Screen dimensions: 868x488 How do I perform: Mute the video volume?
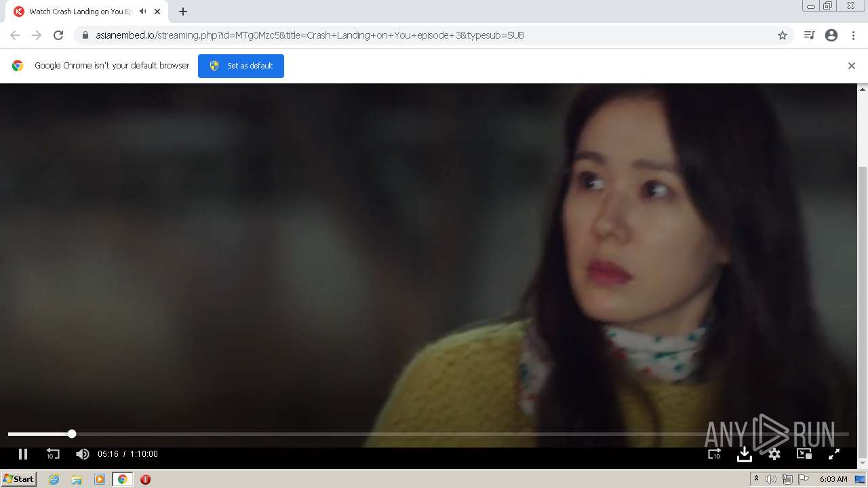(82, 454)
